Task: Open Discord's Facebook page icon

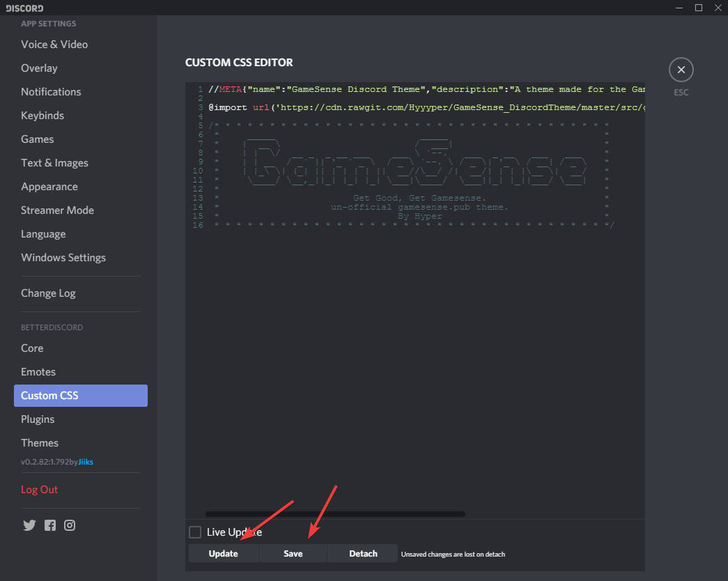Action: pos(49,525)
